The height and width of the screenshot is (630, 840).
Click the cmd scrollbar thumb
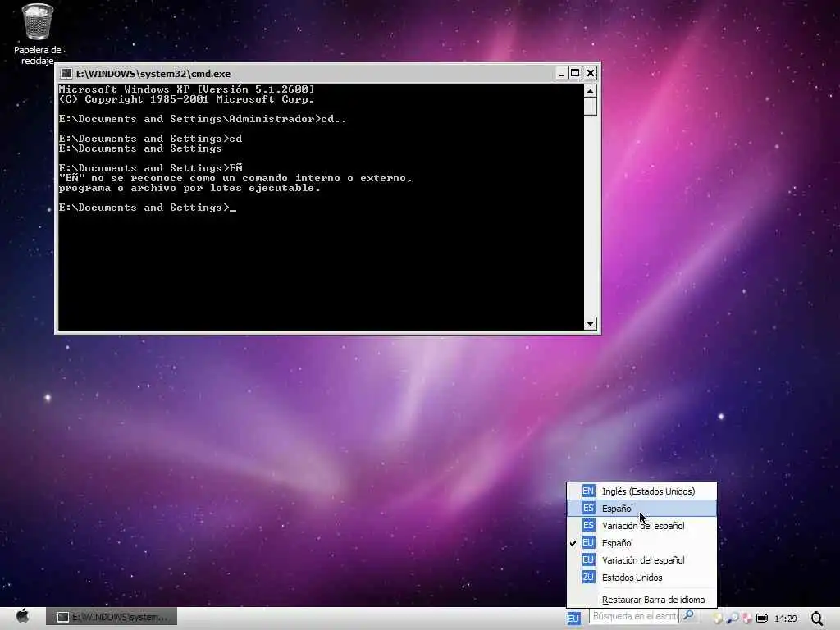[590, 107]
